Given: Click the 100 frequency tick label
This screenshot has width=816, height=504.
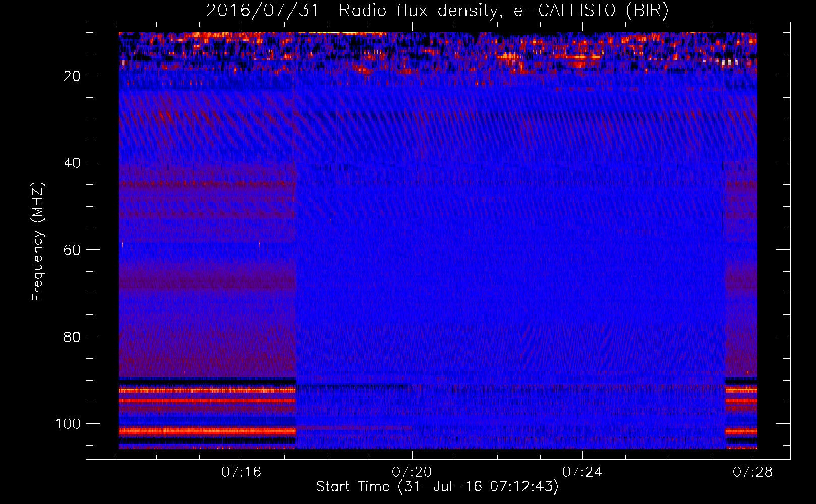Looking at the screenshot, I should click(68, 424).
